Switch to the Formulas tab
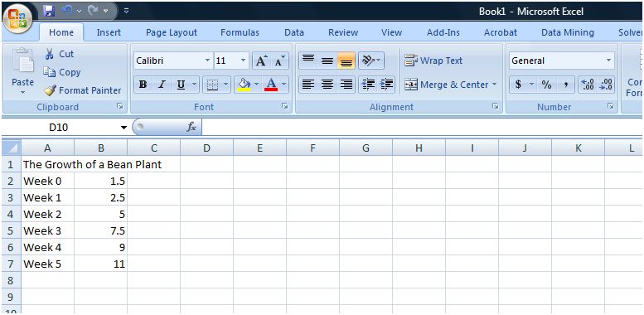Viewport: 644px width, 315px height. click(240, 32)
